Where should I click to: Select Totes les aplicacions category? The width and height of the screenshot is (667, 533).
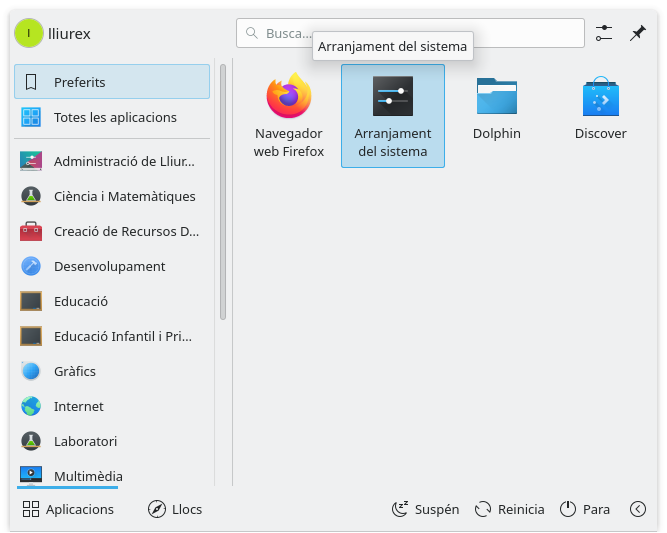[x=112, y=117]
